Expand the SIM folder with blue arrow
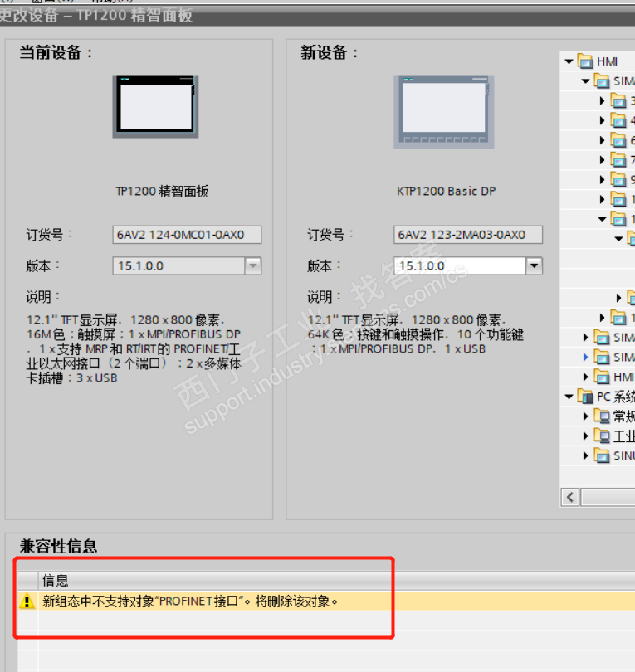Screen dimensions: 635x672 click(586, 357)
